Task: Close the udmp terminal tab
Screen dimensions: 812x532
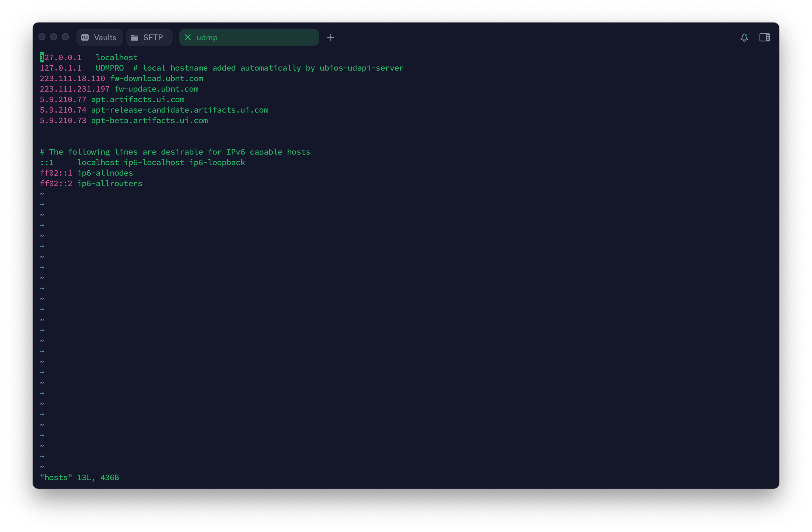Action: 188,38
